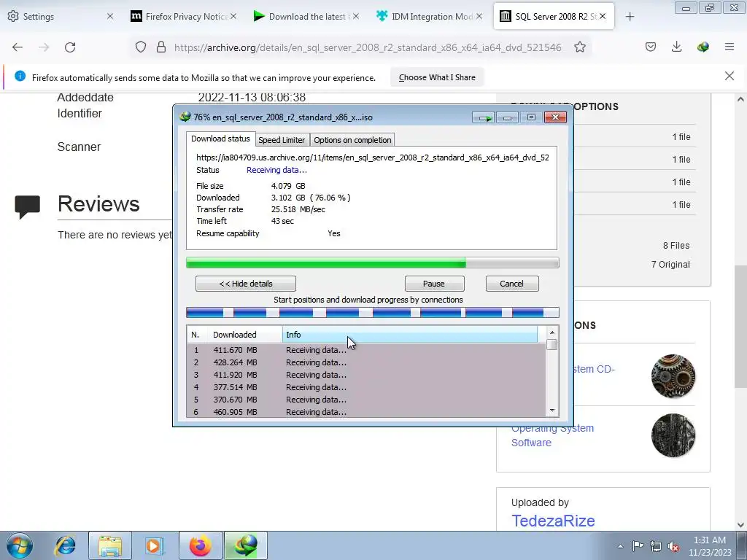Click the 7 Original text
747x560 pixels.
(x=670, y=265)
